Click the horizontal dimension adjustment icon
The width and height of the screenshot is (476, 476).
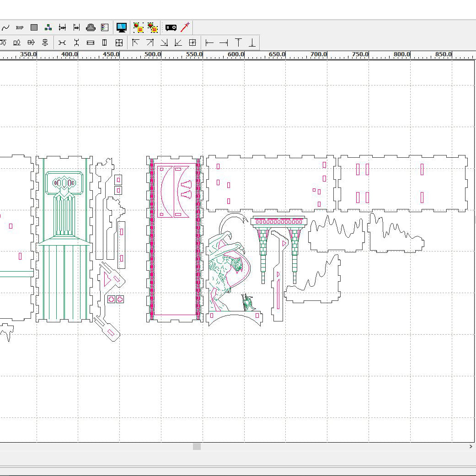tap(62, 27)
